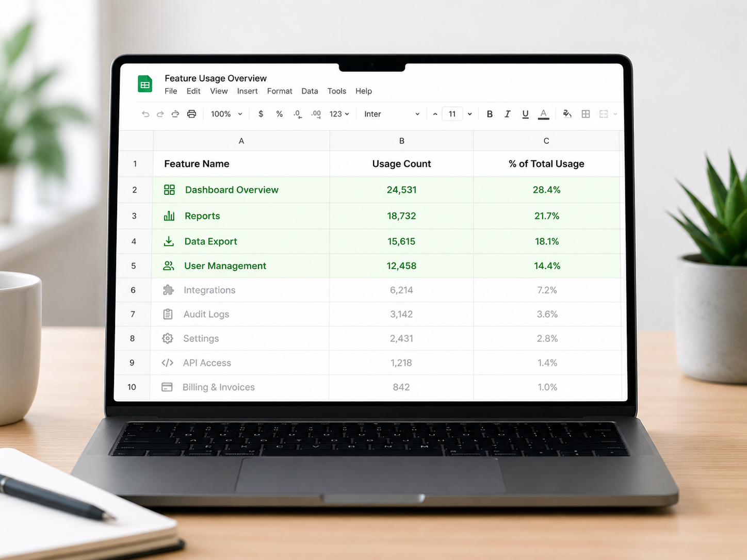
Task: Select column A header
Action: tap(241, 141)
